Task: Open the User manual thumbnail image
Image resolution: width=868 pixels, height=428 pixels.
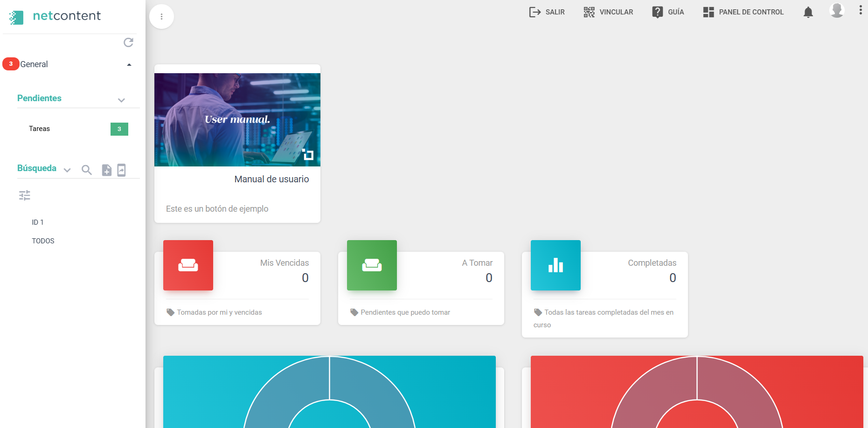Action: (x=237, y=120)
